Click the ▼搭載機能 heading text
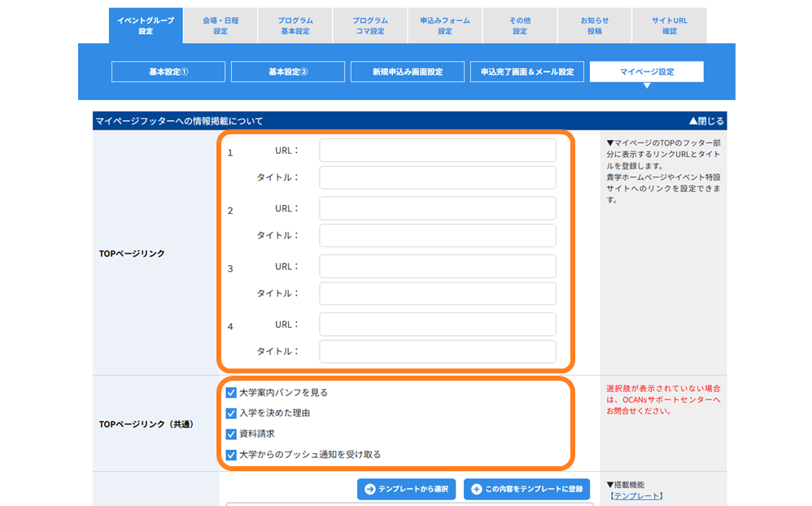The width and height of the screenshot is (812, 506). tap(626, 485)
